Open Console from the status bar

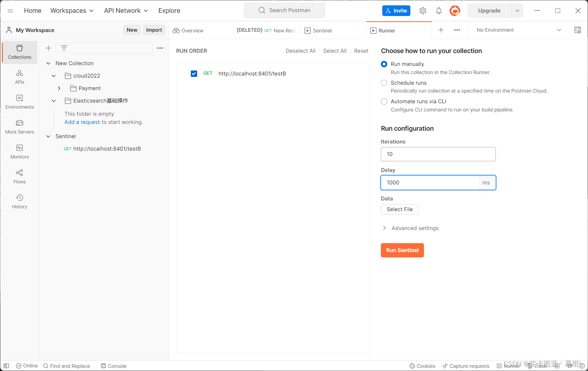click(114, 366)
